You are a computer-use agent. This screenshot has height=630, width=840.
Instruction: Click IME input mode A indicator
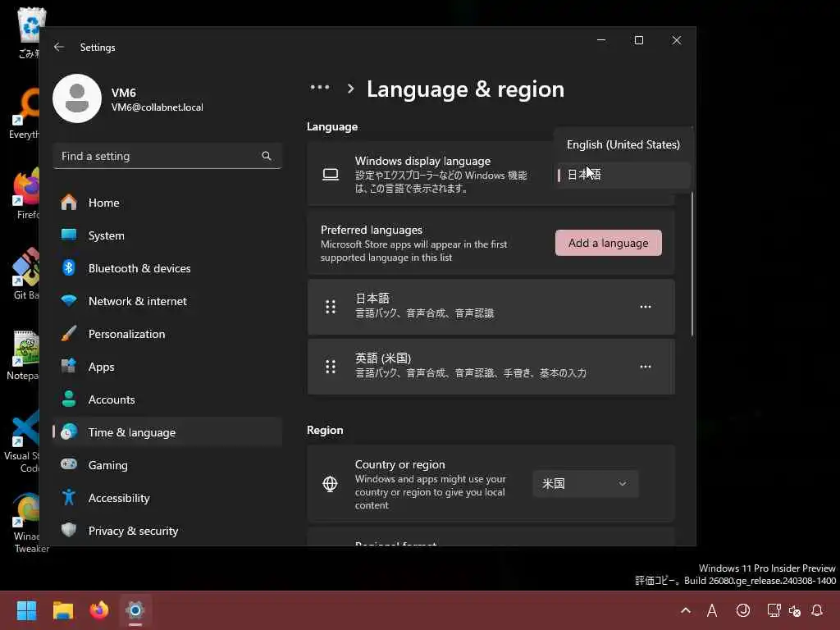tap(712, 610)
